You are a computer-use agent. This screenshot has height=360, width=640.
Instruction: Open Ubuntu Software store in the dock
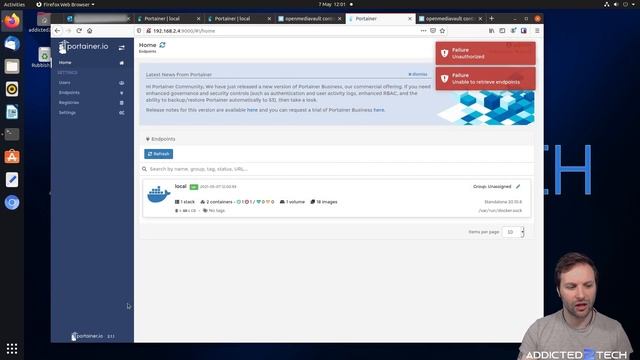(x=12, y=157)
